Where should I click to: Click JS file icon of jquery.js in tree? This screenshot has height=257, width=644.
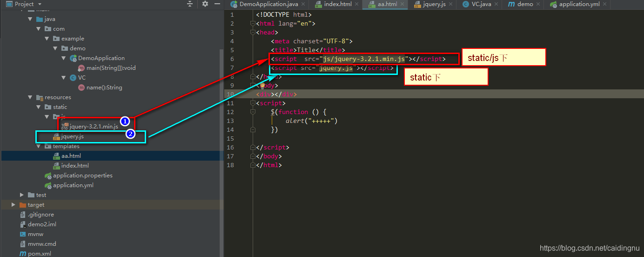pyautogui.click(x=56, y=137)
